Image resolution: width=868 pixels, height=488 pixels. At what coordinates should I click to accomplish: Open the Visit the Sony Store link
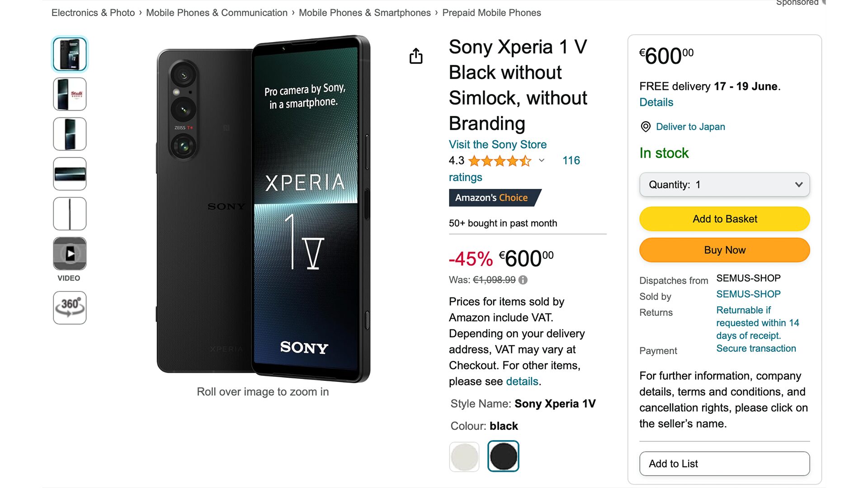click(x=497, y=145)
